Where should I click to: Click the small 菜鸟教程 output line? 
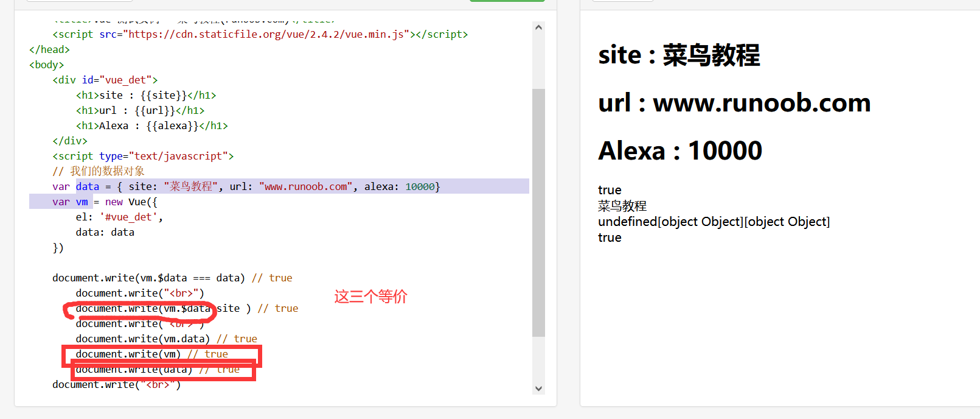point(622,206)
